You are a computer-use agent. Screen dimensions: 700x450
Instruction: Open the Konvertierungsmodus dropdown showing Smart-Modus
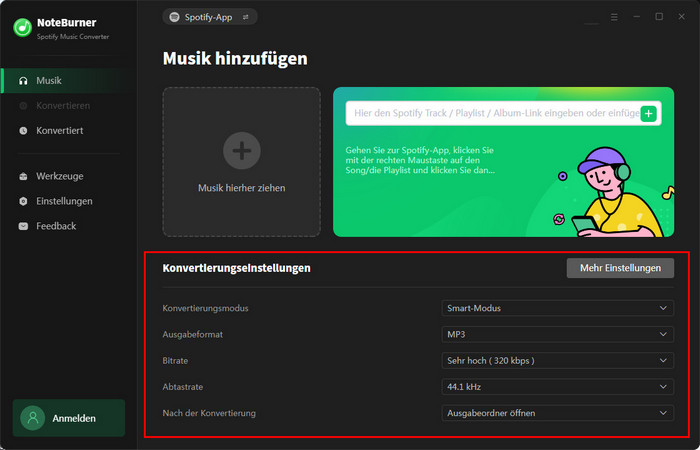point(557,308)
